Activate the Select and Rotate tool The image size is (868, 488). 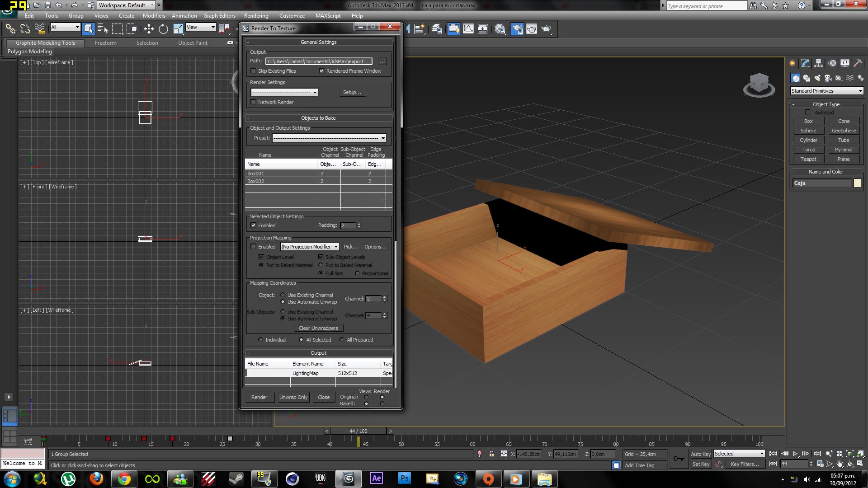click(x=163, y=29)
